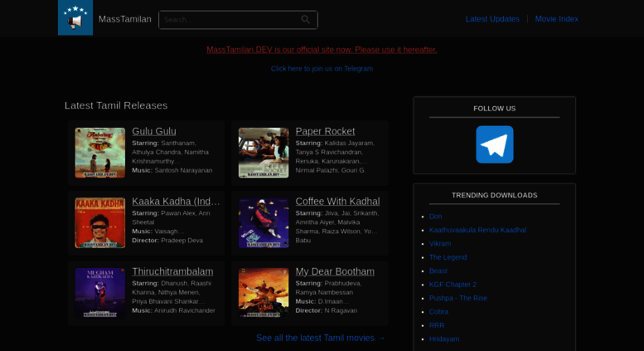Image resolution: width=644 pixels, height=351 pixels.
Task: Select the Kaaka Kadha poster thumbnail
Action: pos(99,222)
